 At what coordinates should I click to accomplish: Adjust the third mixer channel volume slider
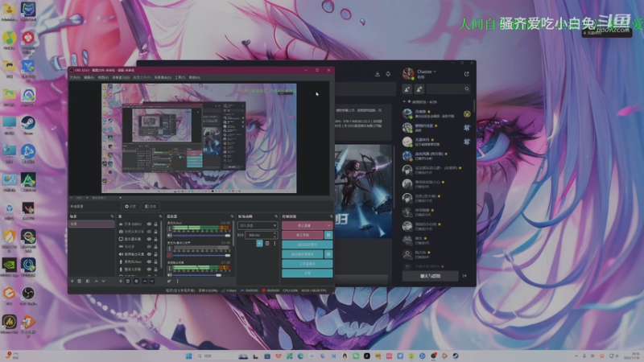pyautogui.click(x=202, y=275)
